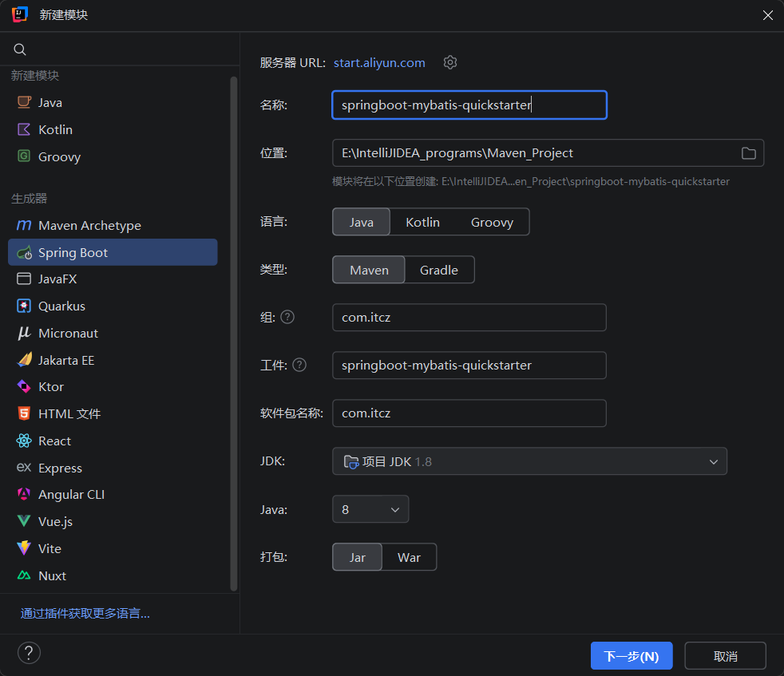The image size is (784, 676).
Task: Browse location with folder icon
Action: click(749, 153)
